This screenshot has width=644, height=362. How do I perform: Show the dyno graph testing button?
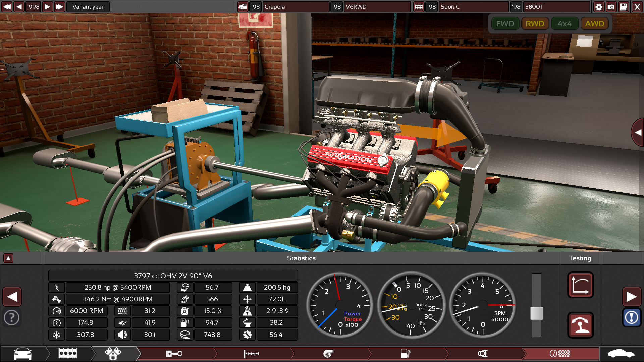coord(581,285)
